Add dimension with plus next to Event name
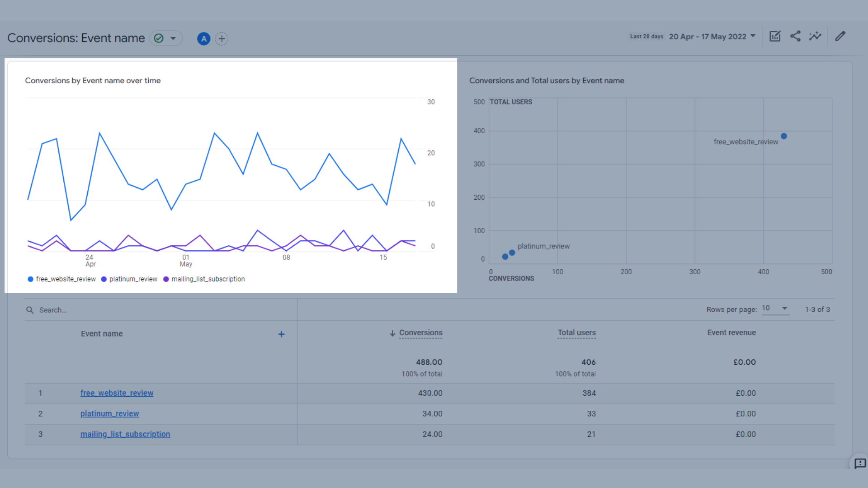 (281, 334)
